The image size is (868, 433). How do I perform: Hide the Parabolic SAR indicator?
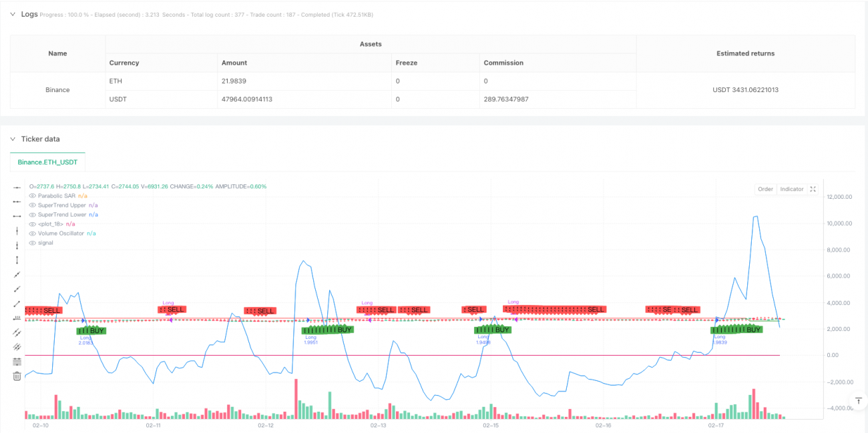click(x=33, y=196)
